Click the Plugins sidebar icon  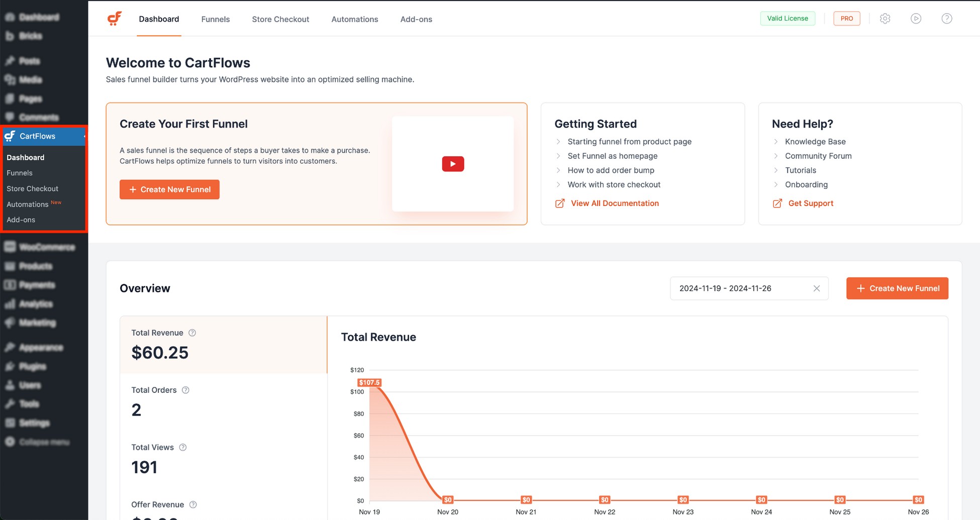(x=10, y=366)
